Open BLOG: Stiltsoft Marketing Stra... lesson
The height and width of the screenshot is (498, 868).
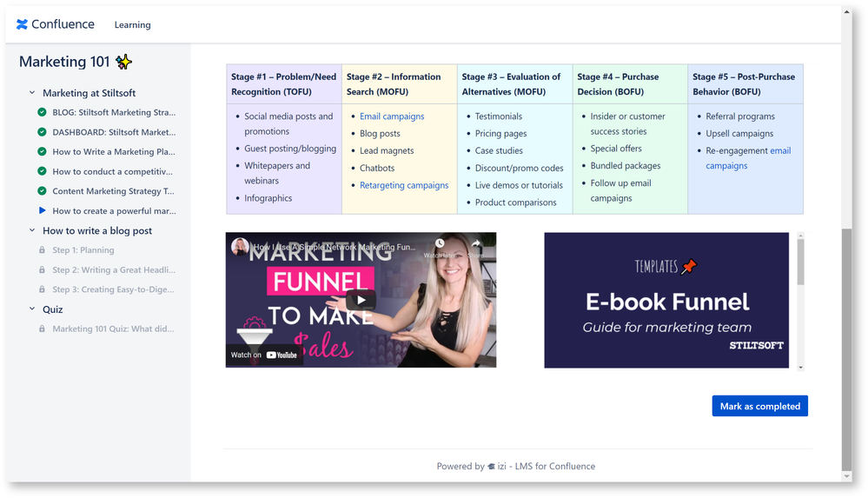[x=114, y=112]
